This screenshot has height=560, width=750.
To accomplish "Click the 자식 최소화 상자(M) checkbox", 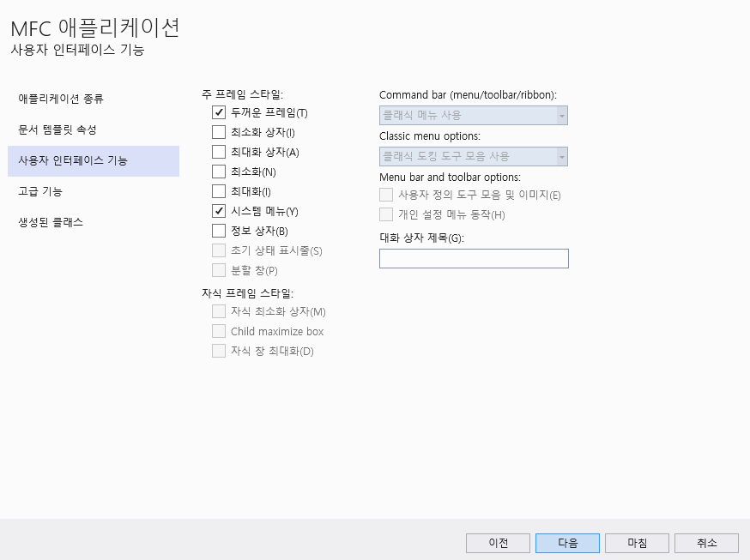I will coord(219,311).
